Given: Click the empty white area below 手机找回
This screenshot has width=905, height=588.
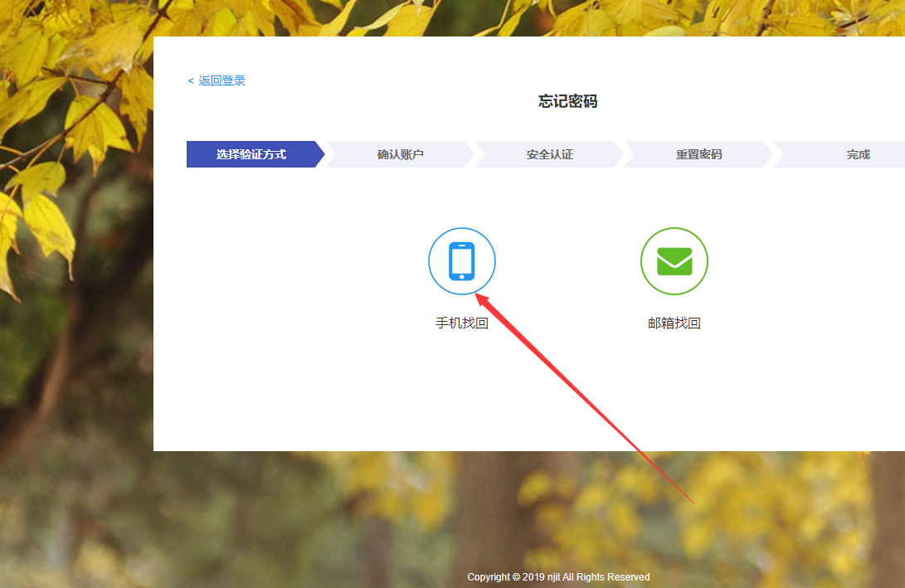Looking at the screenshot, I should (462, 390).
